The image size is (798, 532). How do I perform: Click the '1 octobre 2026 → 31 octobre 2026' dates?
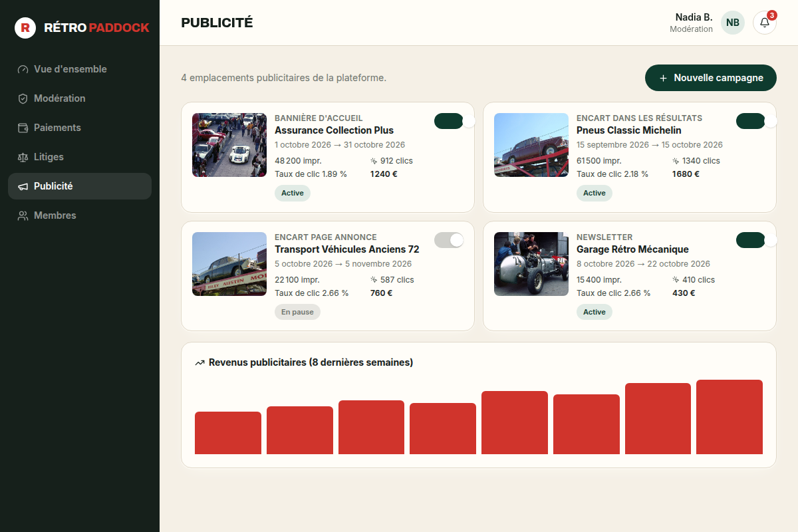340,145
